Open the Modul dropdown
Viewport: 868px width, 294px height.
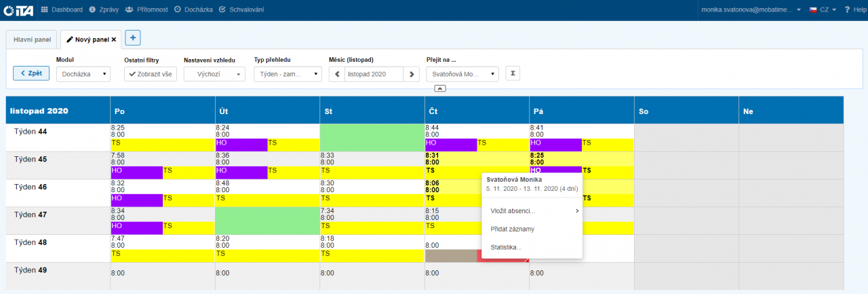(x=83, y=74)
